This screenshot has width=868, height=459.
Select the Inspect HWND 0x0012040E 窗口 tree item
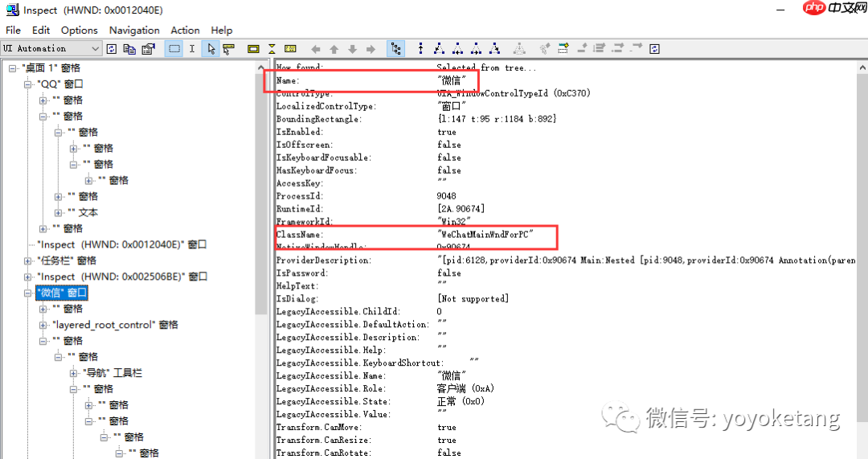pos(122,244)
